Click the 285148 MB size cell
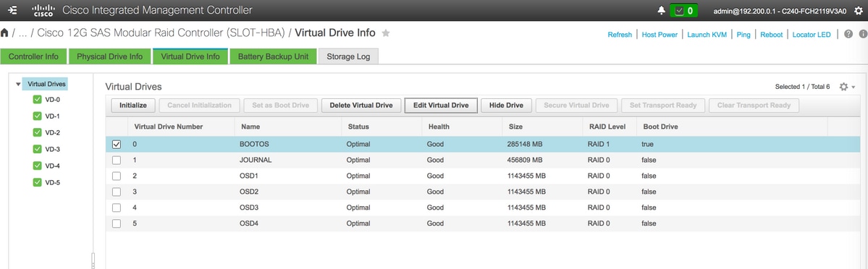 pos(524,145)
